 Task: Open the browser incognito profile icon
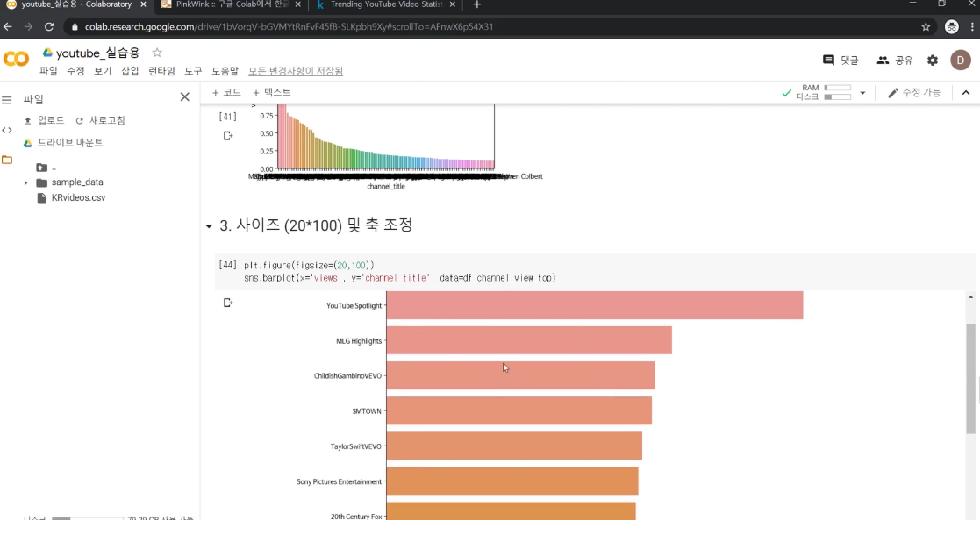951,27
